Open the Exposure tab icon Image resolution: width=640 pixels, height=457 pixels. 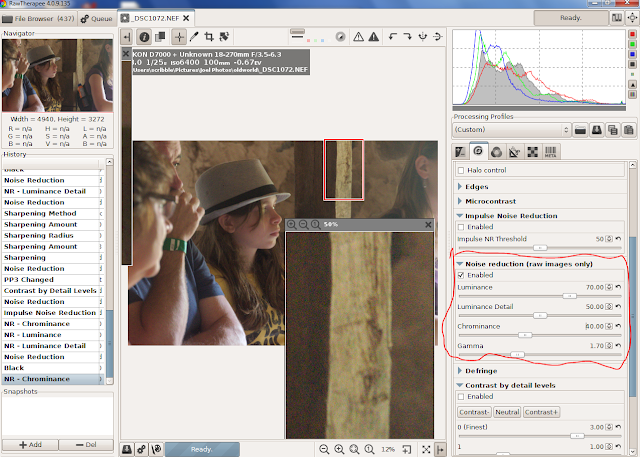coord(460,152)
